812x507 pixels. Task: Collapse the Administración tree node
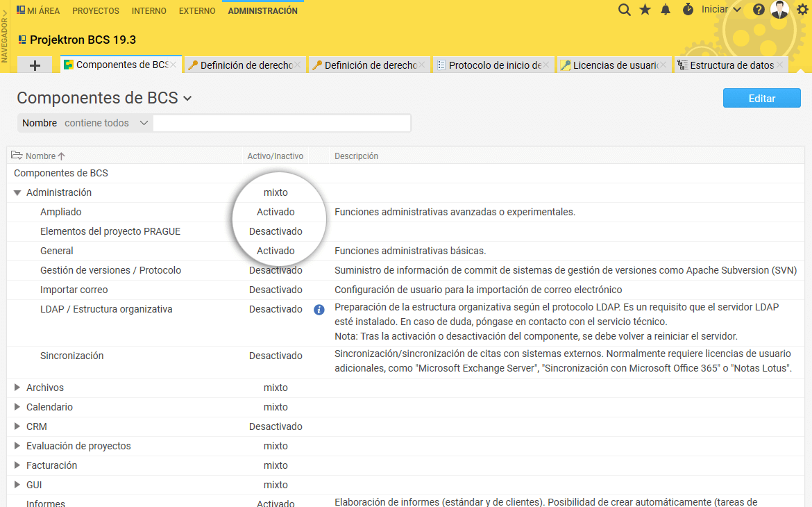tap(17, 193)
